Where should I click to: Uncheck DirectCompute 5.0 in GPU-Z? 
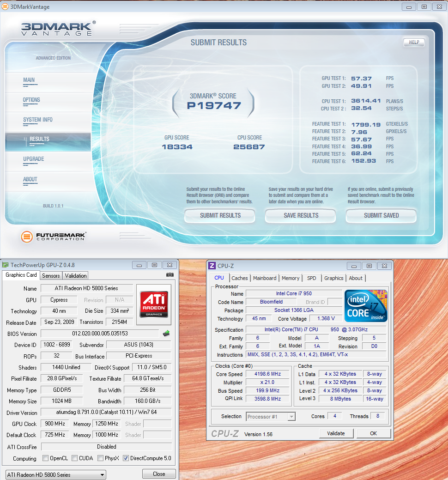pos(126,458)
